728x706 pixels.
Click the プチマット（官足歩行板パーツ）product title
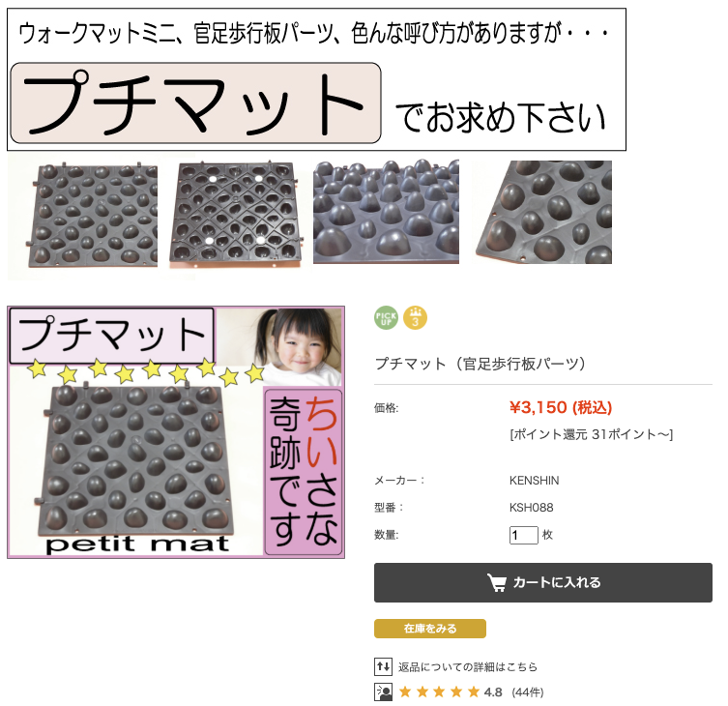pyautogui.click(x=480, y=364)
